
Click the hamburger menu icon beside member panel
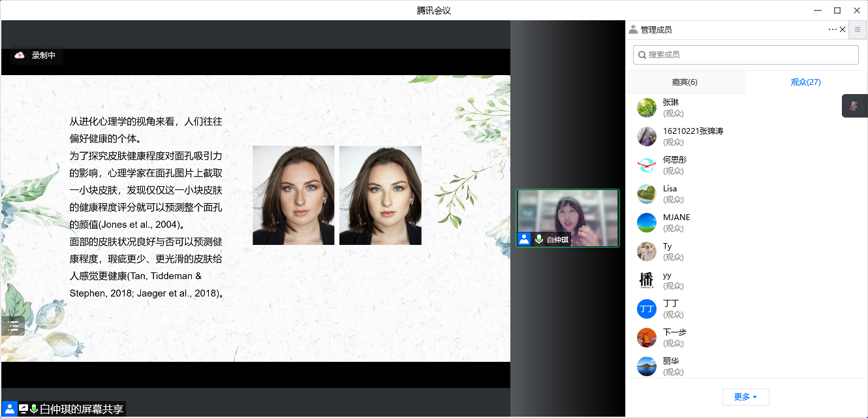[858, 29]
